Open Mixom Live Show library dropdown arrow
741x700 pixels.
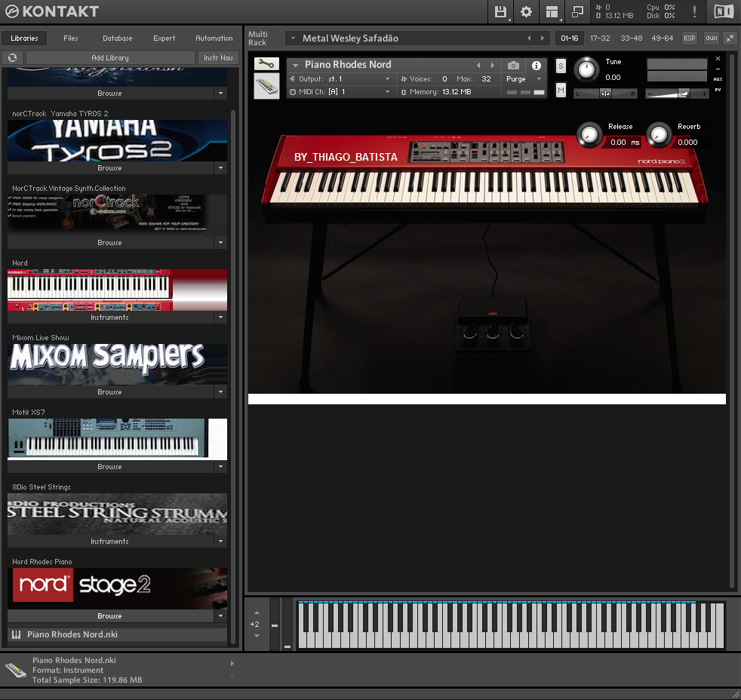[220, 392]
